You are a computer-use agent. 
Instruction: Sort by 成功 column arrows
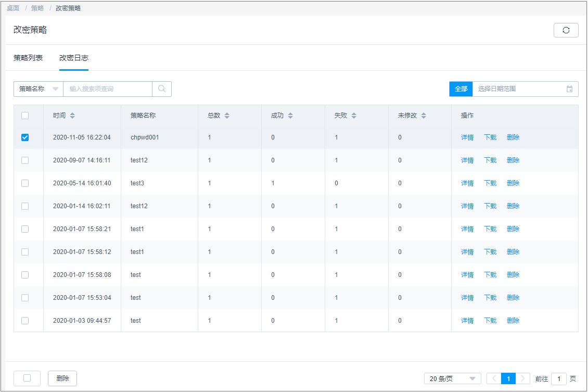[290, 116]
